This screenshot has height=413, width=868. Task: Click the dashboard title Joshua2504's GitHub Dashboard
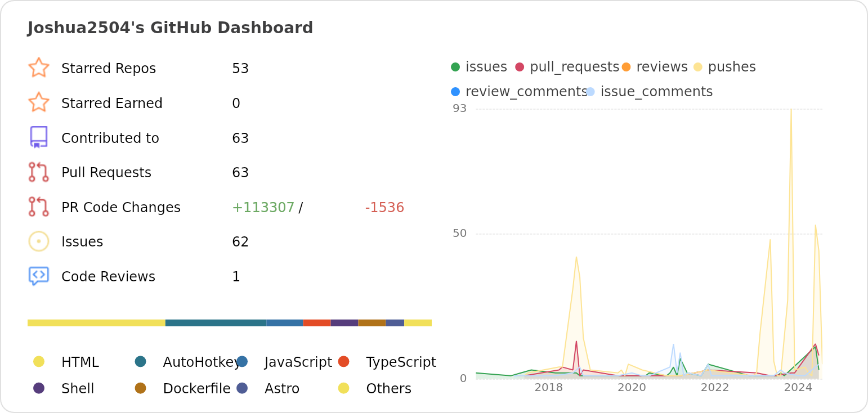pyautogui.click(x=170, y=28)
